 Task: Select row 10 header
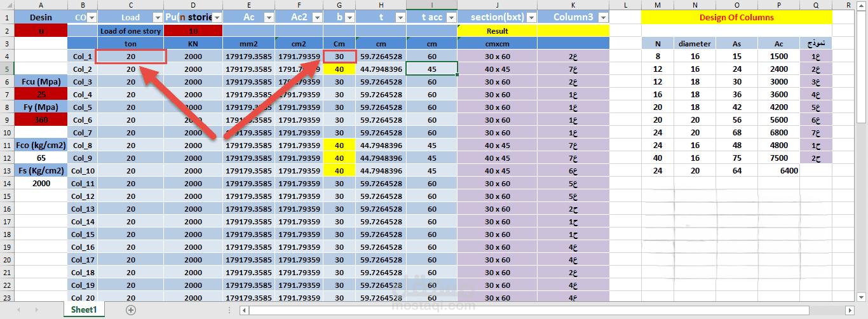click(x=6, y=133)
